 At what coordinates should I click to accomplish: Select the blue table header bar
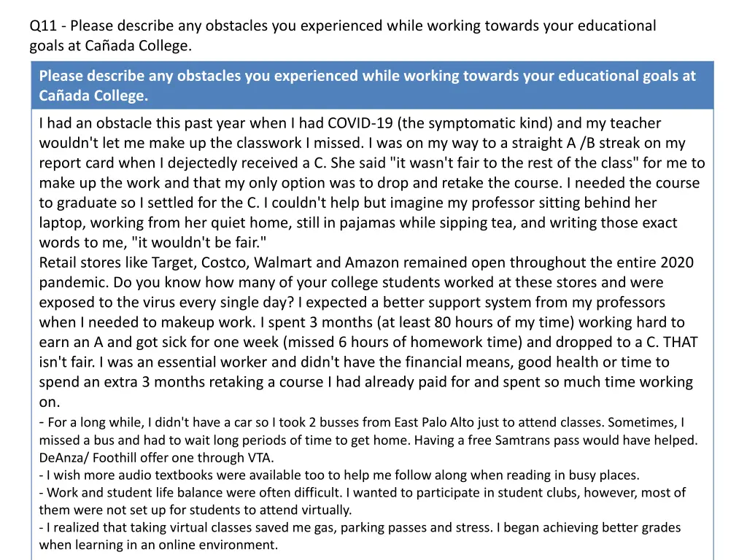pyautogui.click(x=373, y=85)
